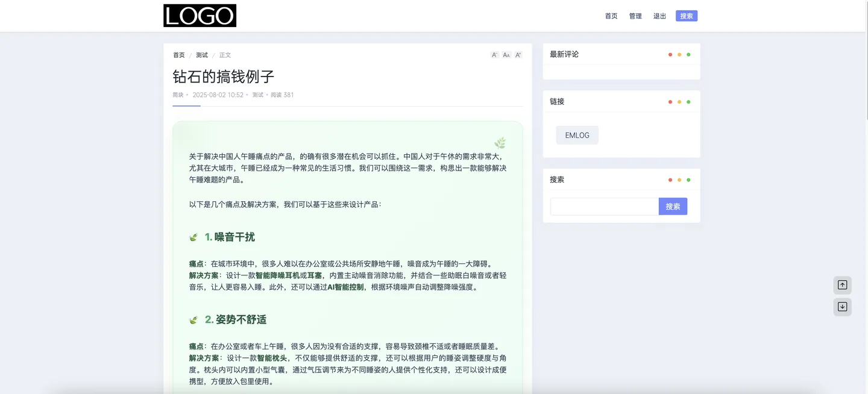Screen dimensions: 868x394
Task: Click the 搜索 submit button in sidebar
Action: (673, 207)
